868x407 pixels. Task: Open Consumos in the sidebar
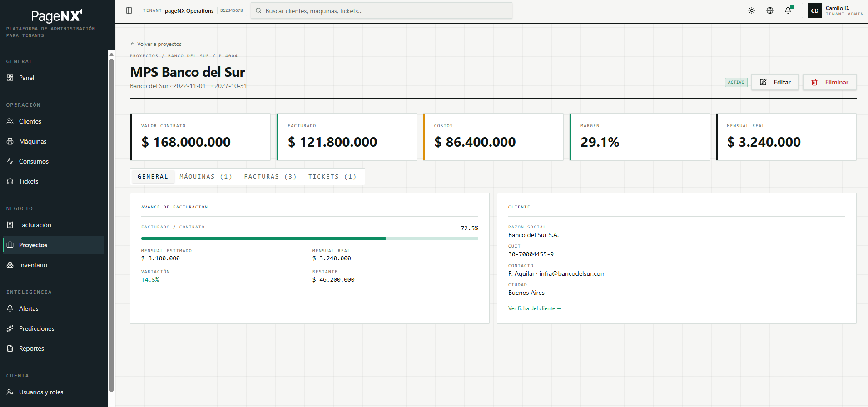coord(54,161)
